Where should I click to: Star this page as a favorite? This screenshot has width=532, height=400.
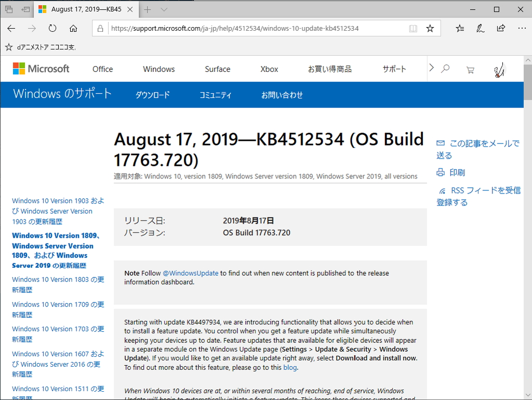coord(430,29)
